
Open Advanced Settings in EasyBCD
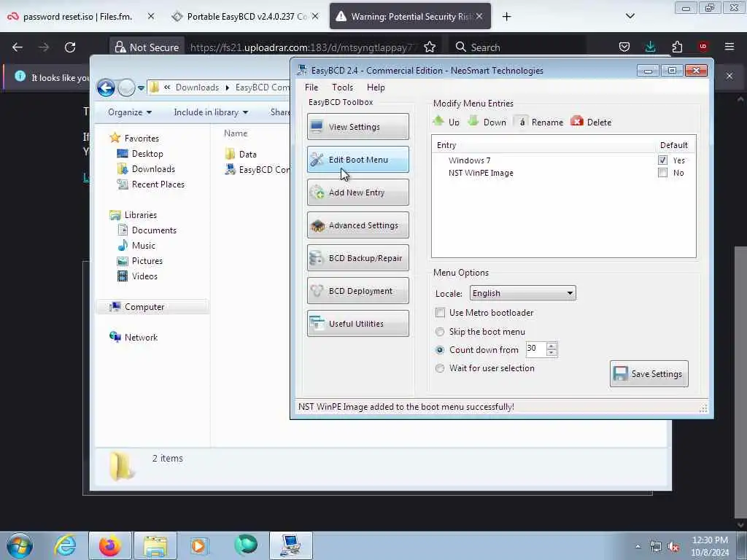pos(357,225)
